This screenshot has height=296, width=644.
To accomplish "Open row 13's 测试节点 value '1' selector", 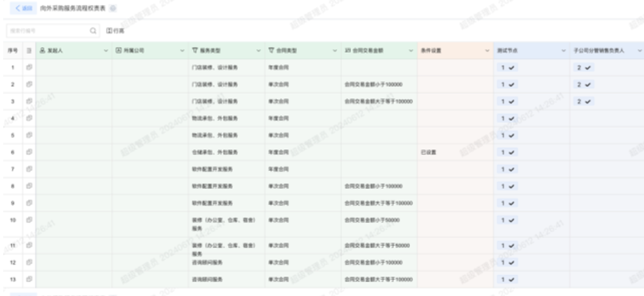I will (508, 279).
